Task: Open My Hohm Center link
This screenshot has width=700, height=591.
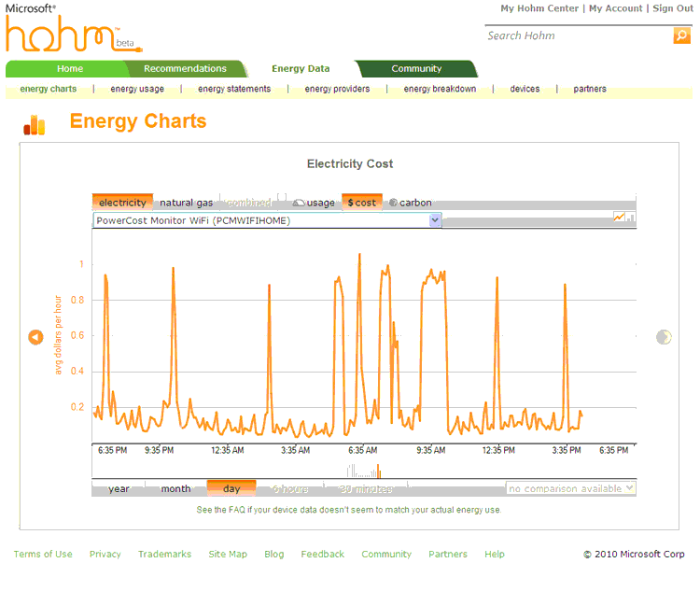Action: [x=539, y=8]
